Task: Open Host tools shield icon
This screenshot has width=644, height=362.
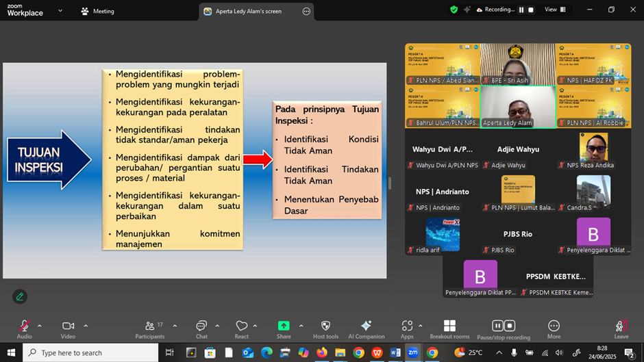Action: click(325, 327)
